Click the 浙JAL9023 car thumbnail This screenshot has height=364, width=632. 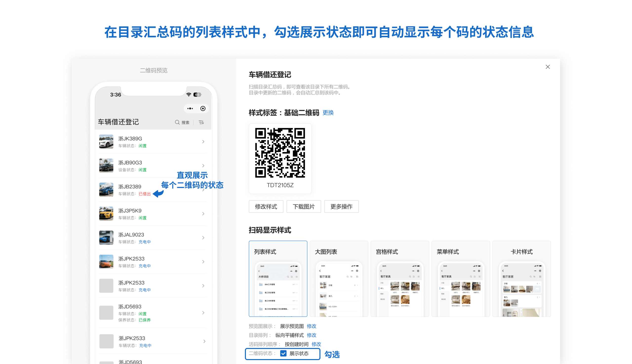(106, 237)
